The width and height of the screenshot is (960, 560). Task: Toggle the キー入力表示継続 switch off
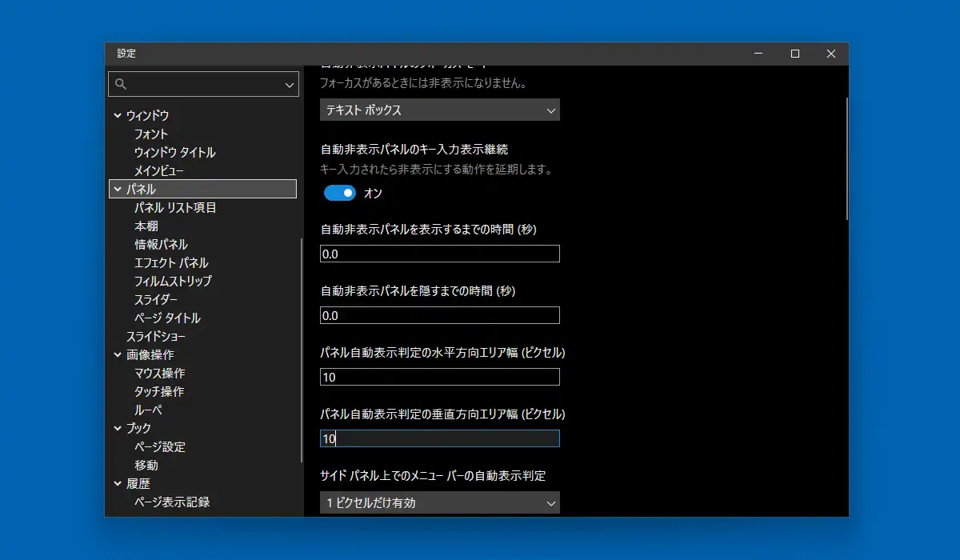(x=339, y=193)
